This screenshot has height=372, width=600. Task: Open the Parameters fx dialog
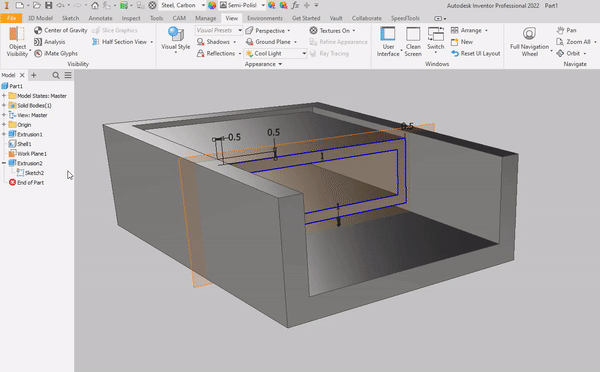[295, 5]
